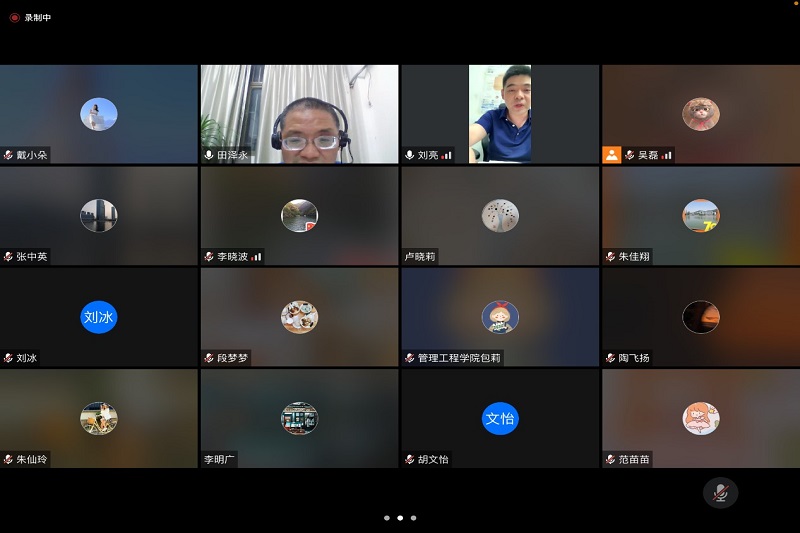The image size is (800, 533).
Task: Click the muted mic icon next to 管理工程学院包莉
Action: click(x=410, y=358)
